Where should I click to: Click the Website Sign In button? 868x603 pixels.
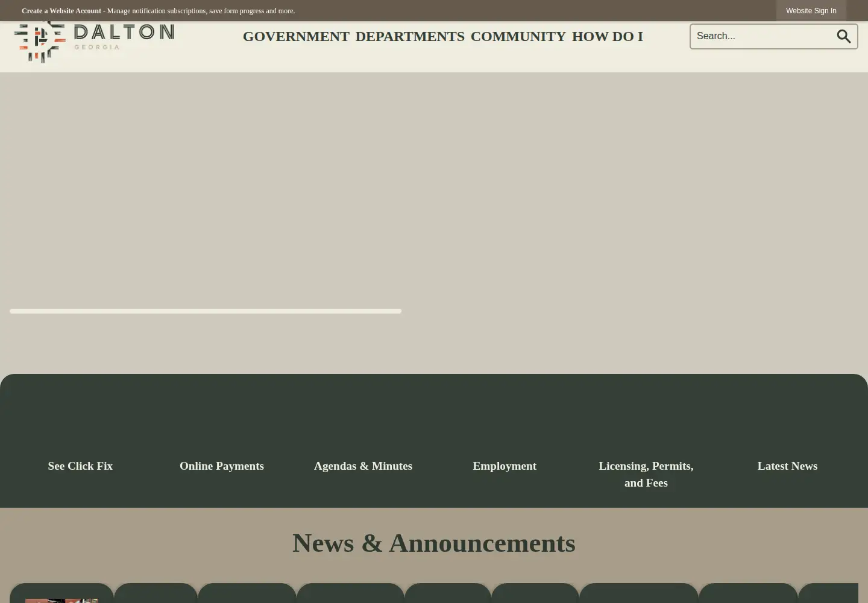tap(811, 11)
